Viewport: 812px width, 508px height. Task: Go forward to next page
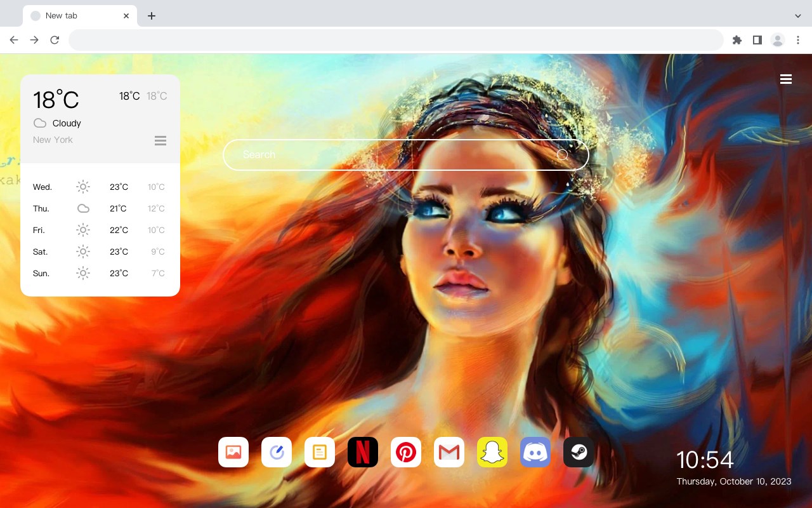tap(34, 40)
